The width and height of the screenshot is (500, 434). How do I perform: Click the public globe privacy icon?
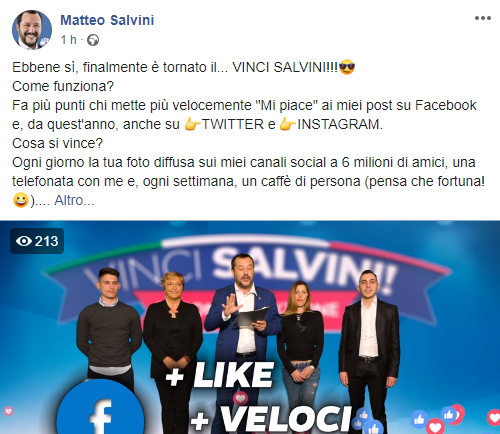pos(93,40)
